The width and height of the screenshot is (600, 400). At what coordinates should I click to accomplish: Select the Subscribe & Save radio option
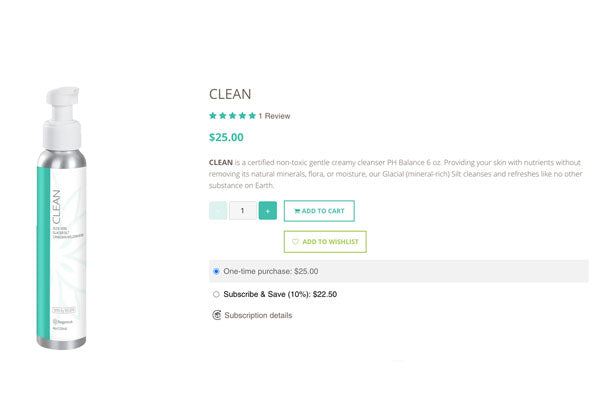pyautogui.click(x=216, y=294)
